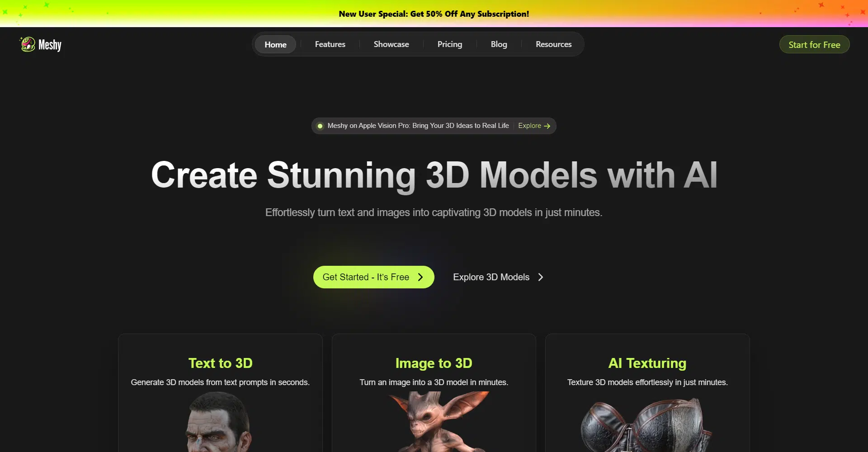Click the green dot on the announcement pill

pos(320,126)
